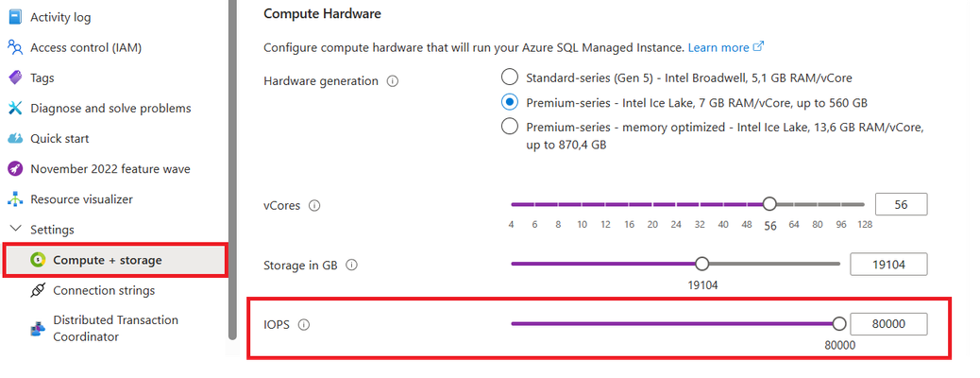The height and width of the screenshot is (378, 980).
Task: Click the purple Tags icon
Action: click(15, 77)
